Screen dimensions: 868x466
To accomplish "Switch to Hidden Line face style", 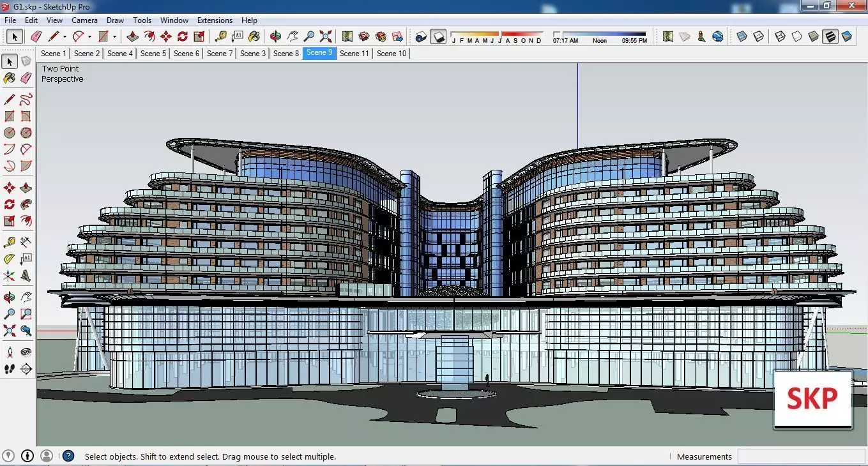I will coord(796,36).
